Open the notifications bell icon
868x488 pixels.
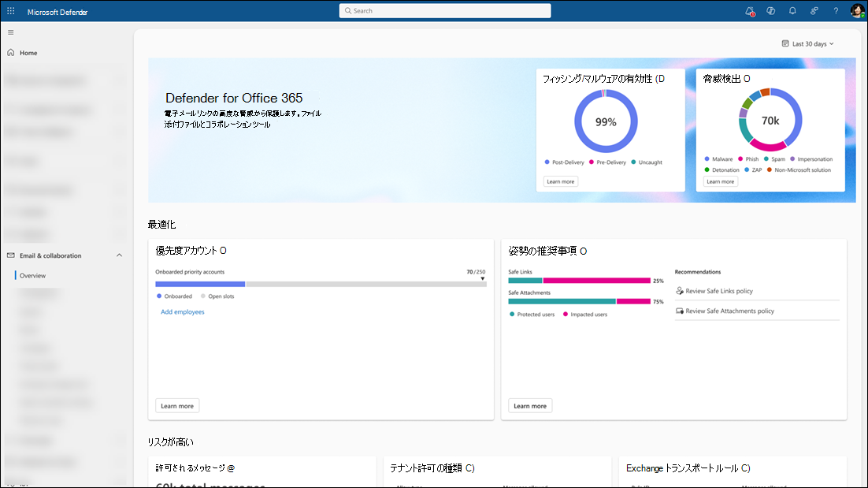coord(792,11)
